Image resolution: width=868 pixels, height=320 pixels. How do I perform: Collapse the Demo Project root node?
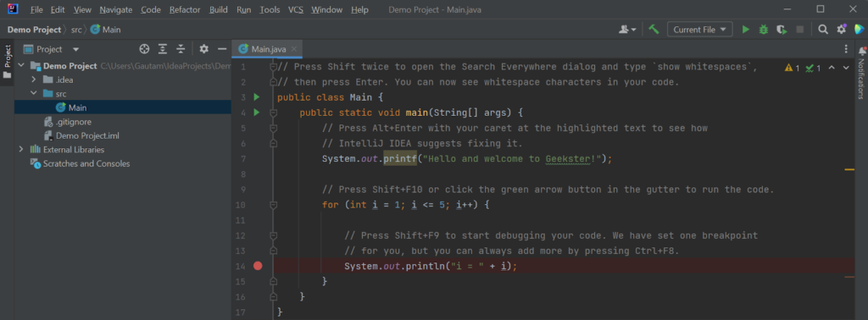(x=21, y=65)
